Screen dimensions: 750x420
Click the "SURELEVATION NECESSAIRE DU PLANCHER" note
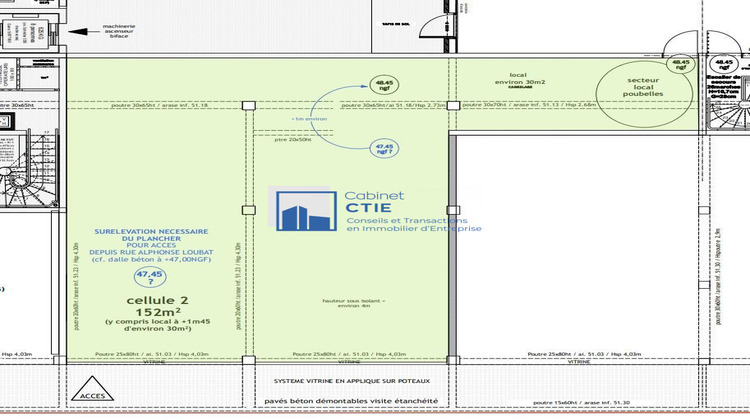point(151,234)
